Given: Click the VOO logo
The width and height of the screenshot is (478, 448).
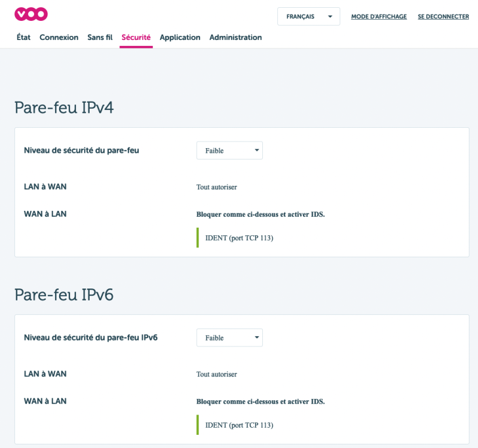Looking at the screenshot, I should pos(31,14).
